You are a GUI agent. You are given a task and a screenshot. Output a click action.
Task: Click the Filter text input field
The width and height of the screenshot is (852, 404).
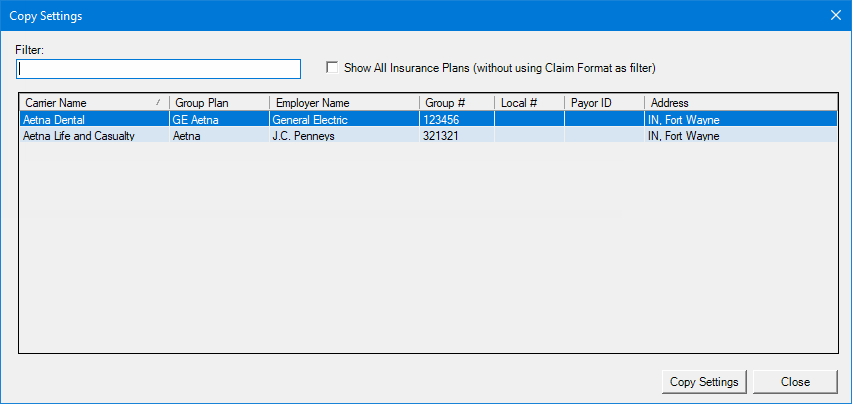159,69
